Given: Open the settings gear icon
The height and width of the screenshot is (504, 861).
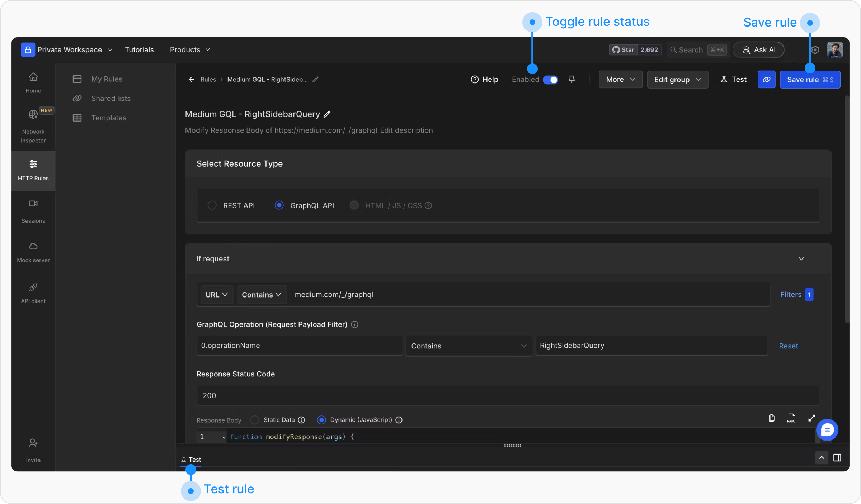Looking at the screenshot, I should pos(815,50).
